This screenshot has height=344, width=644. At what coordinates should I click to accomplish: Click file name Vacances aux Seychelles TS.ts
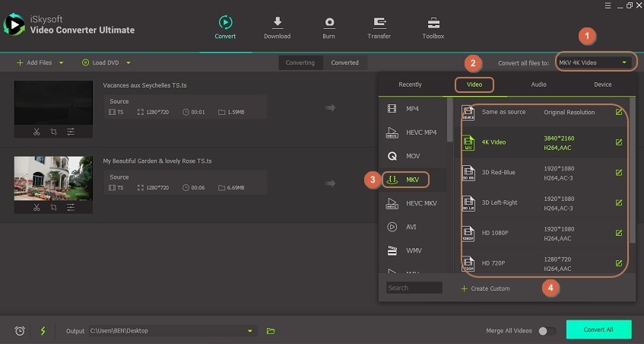click(144, 85)
